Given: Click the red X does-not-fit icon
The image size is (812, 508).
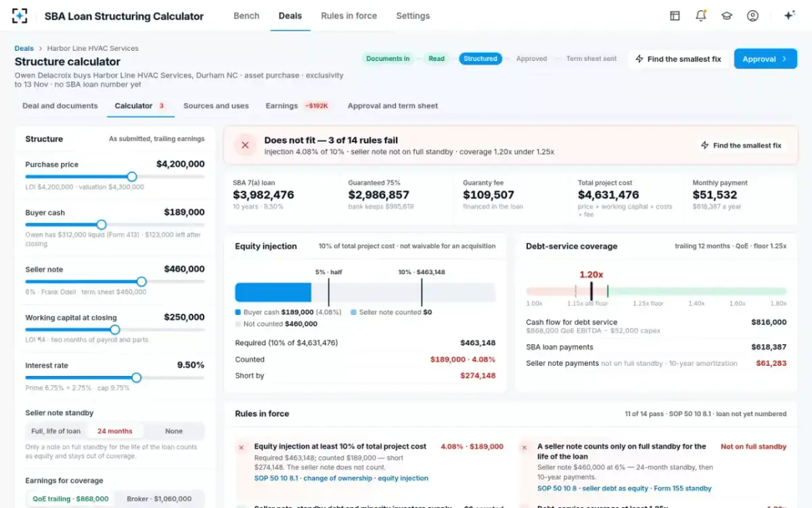Looking at the screenshot, I should [x=245, y=145].
